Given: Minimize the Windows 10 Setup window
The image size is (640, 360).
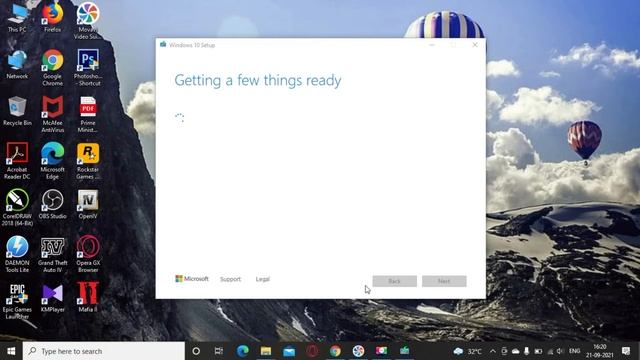Looking at the screenshot, I should coord(432,45).
